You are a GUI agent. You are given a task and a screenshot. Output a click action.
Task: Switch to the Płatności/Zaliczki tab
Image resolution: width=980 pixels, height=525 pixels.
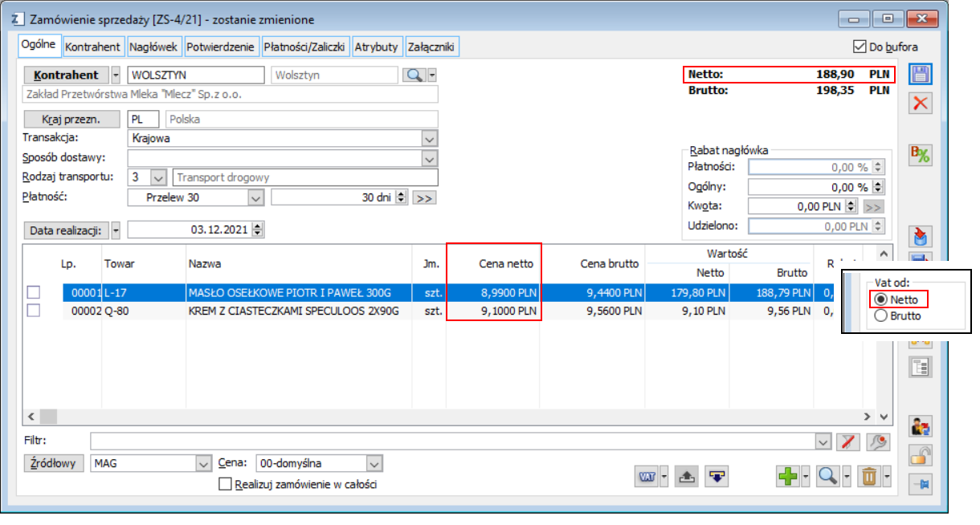tap(305, 47)
